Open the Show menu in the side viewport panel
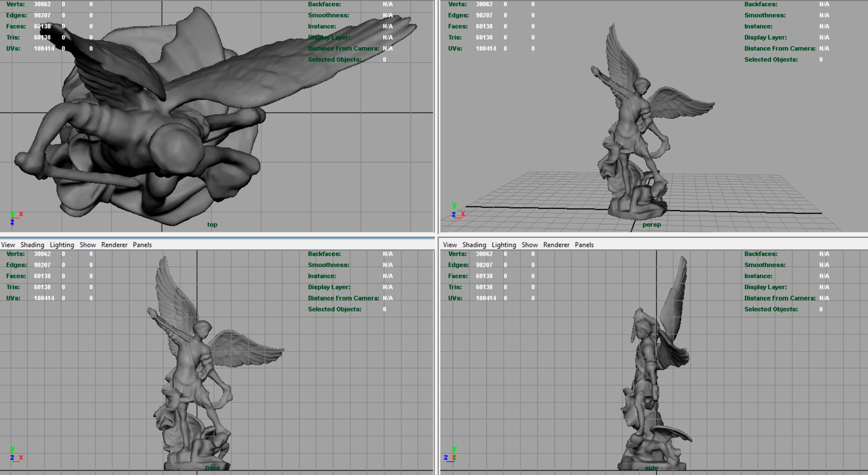The height and width of the screenshot is (475, 868). pos(530,245)
